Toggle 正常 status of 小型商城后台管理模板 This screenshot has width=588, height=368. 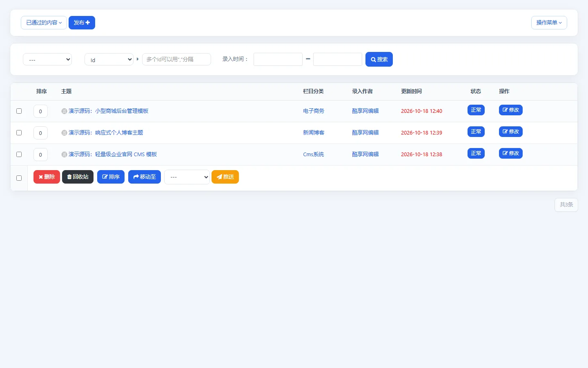[476, 110]
